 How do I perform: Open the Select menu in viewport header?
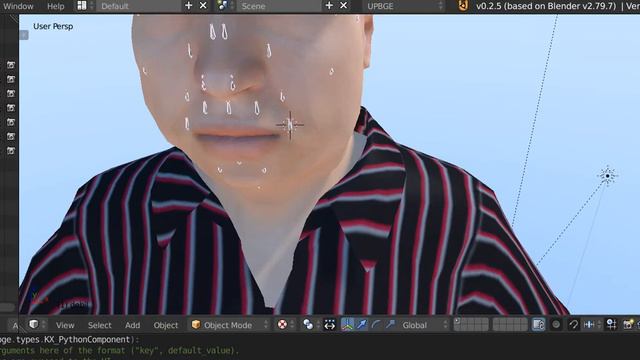coord(100,325)
